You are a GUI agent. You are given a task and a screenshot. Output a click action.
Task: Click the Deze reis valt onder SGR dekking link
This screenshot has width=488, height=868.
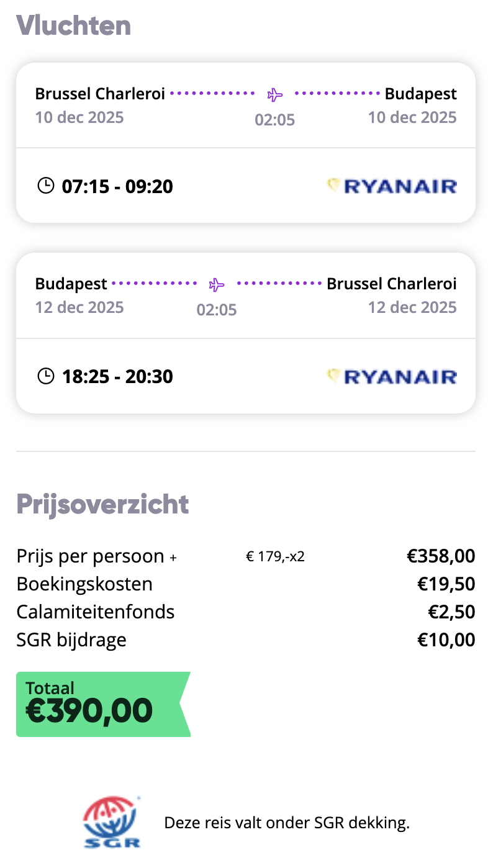tap(287, 822)
